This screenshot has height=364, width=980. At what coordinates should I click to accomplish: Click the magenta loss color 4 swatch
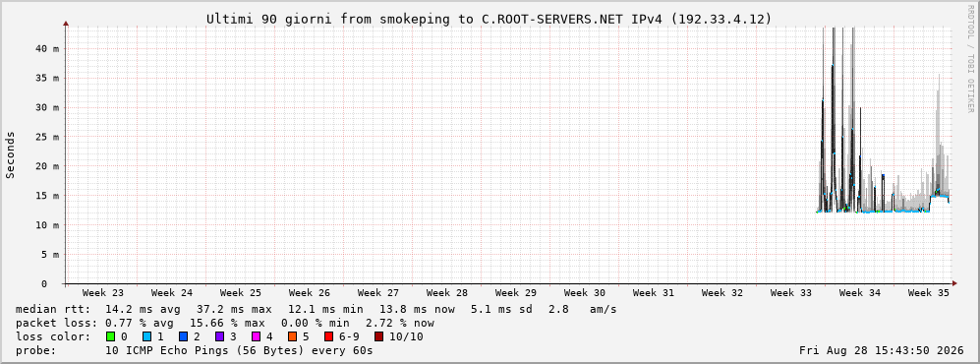256,337
